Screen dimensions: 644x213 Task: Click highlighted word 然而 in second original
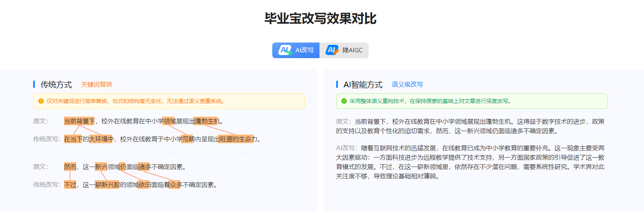click(x=70, y=167)
